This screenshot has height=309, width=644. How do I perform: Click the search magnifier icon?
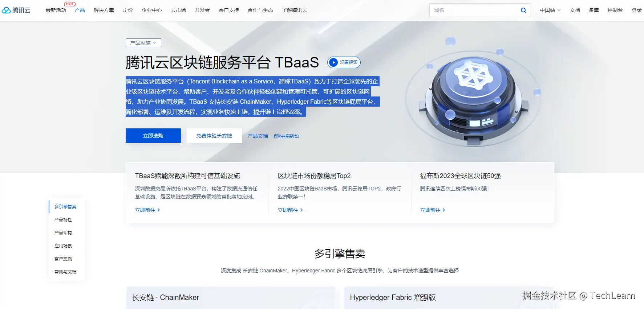523,10
